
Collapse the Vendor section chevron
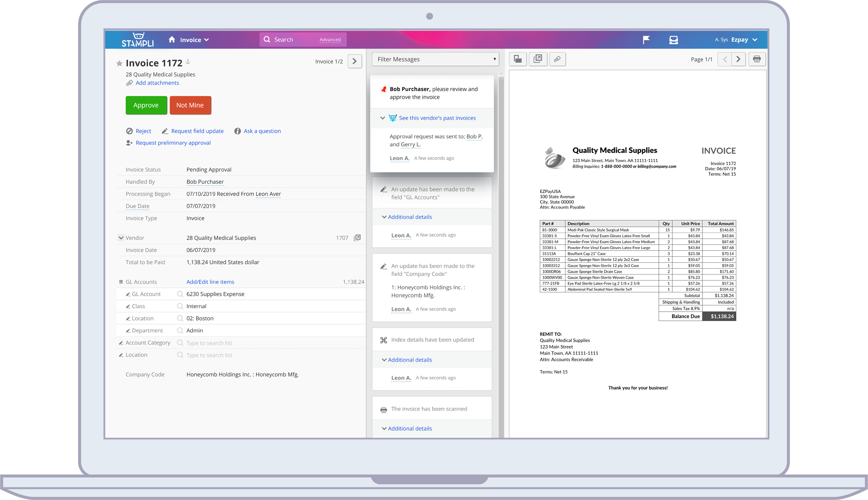[x=121, y=238]
